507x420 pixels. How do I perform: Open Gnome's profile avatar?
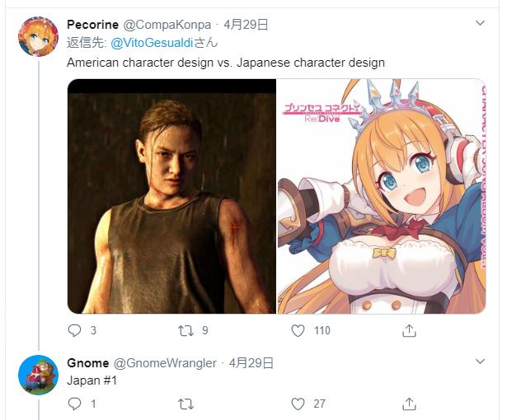(38, 375)
